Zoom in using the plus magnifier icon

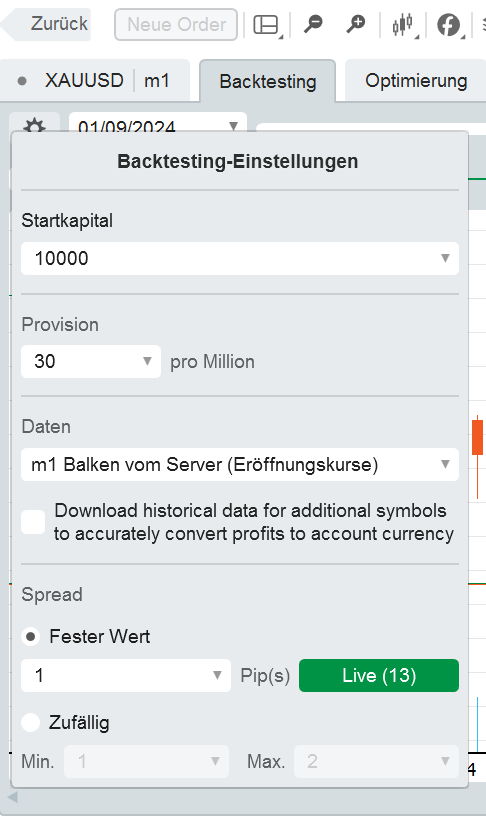(x=356, y=24)
